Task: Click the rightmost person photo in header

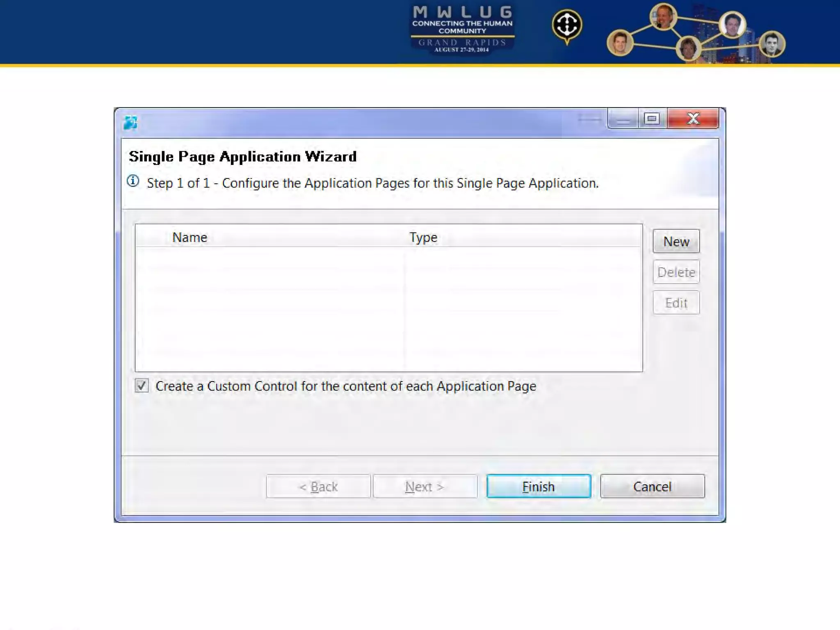Action: click(772, 43)
